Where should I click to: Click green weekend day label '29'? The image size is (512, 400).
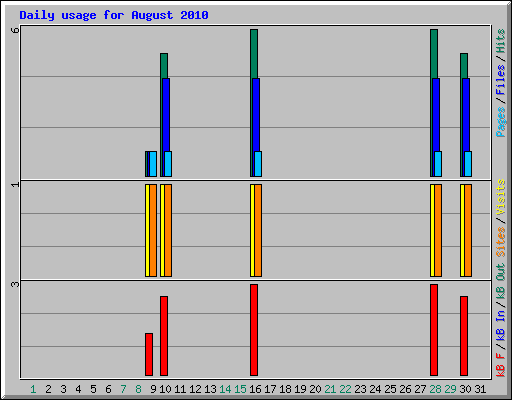click(450, 389)
